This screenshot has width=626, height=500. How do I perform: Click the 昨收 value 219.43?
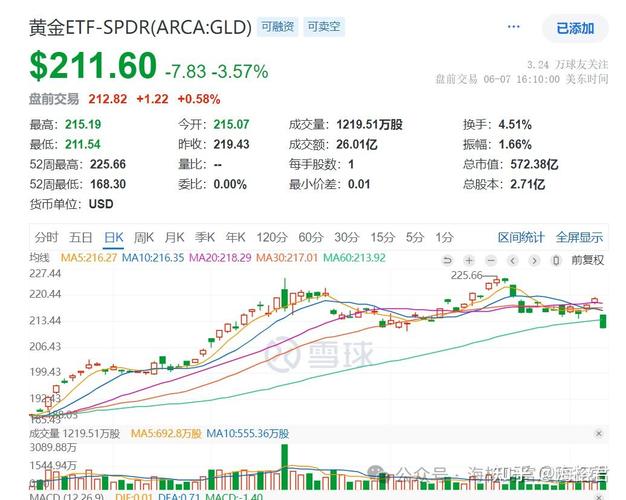(231, 144)
